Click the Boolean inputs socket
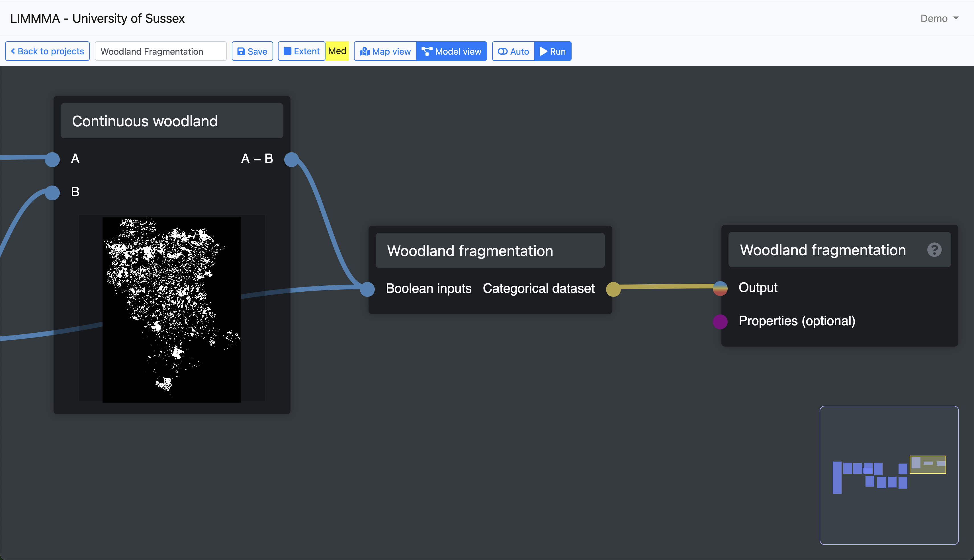The height and width of the screenshot is (560, 974). [367, 289]
